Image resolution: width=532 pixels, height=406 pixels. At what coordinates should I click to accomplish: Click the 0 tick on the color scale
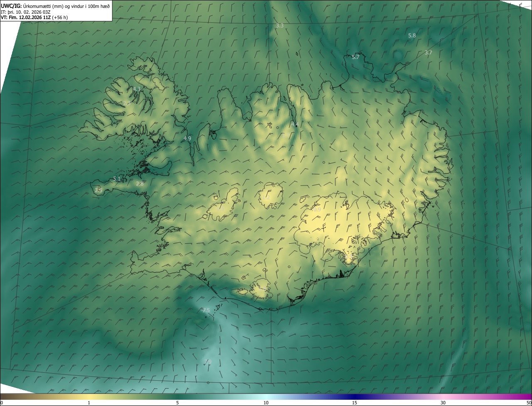(2, 403)
